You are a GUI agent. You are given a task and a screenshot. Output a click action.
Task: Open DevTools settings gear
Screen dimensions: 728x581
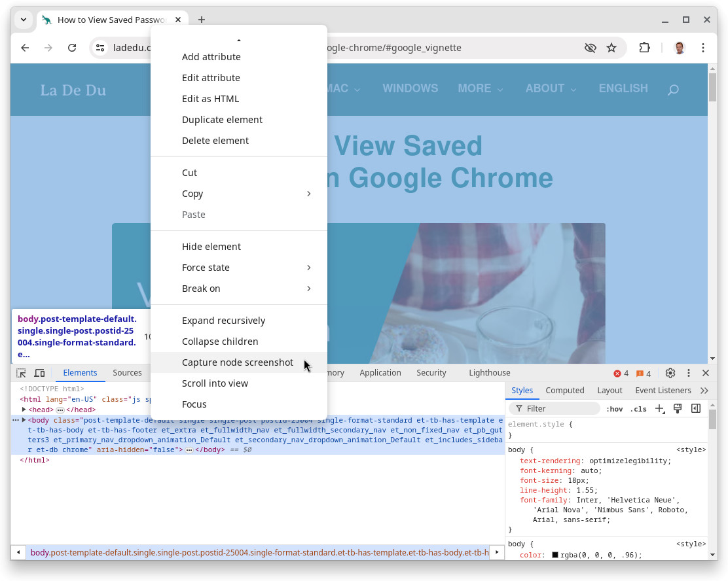pos(670,373)
